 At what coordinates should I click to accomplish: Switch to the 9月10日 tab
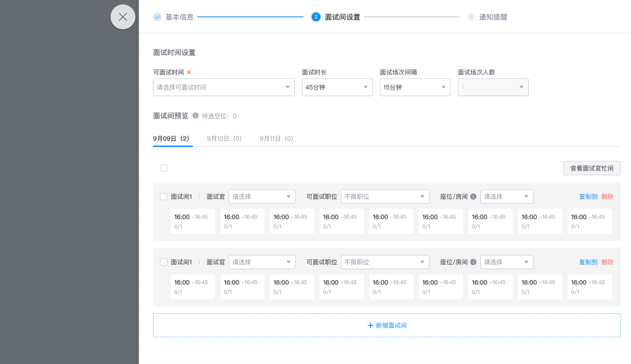pyautogui.click(x=224, y=138)
